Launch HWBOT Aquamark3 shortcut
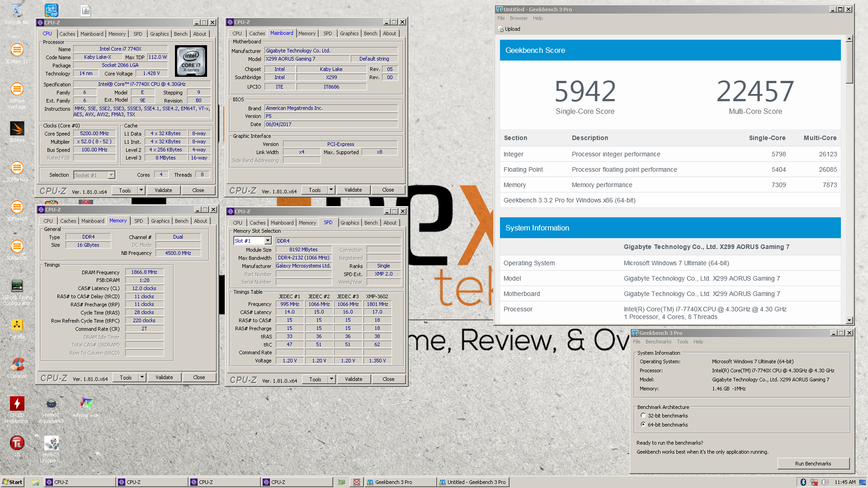The image size is (868, 488). [51, 410]
